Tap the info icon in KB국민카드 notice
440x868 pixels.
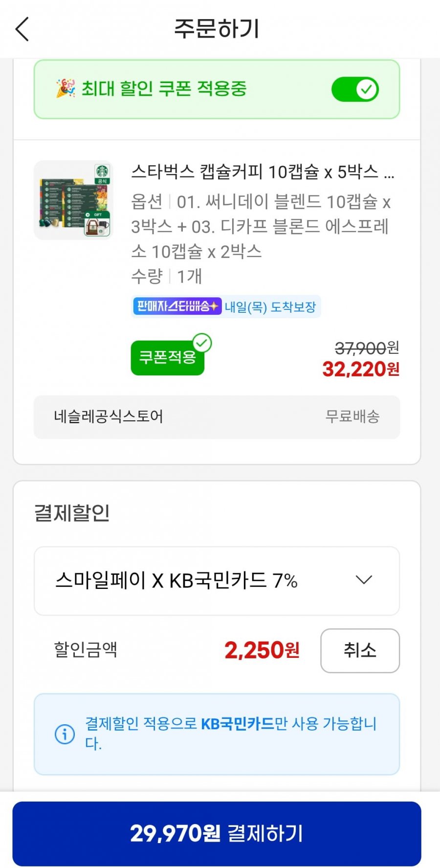point(65,734)
